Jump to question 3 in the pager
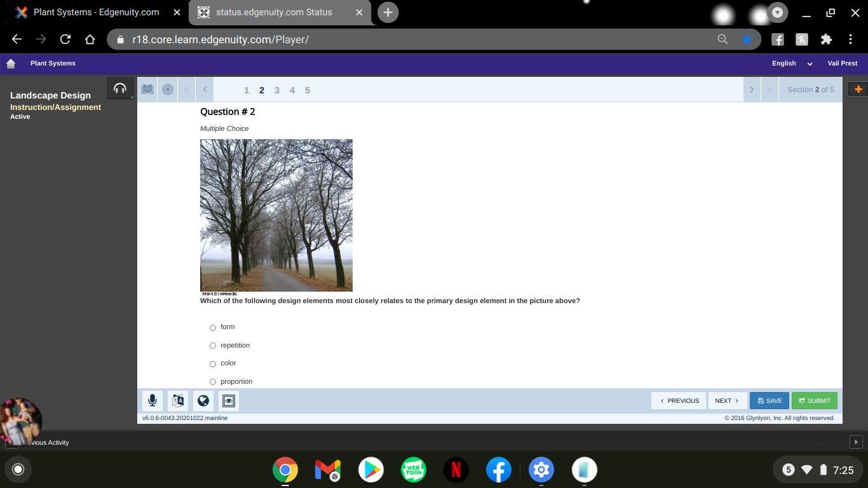This screenshot has width=868, height=488. pos(277,90)
